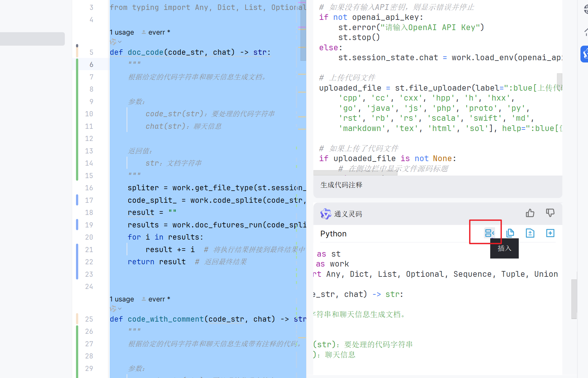
Task: Click author hint 'everr *' above code_with_comment
Action: (156, 299)
